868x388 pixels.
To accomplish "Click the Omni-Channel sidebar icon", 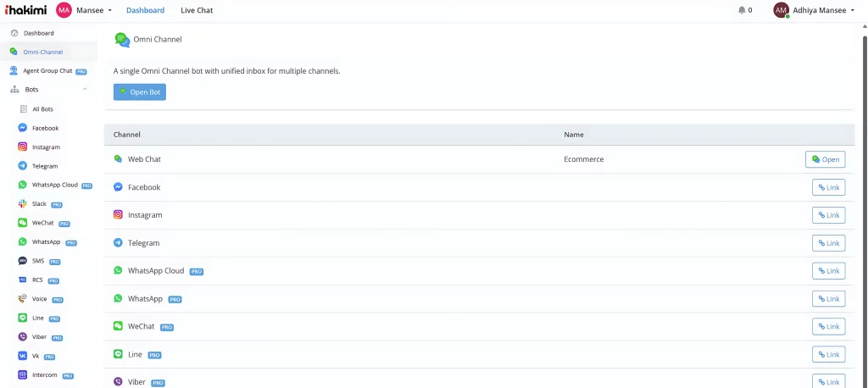I will (14, 52).
